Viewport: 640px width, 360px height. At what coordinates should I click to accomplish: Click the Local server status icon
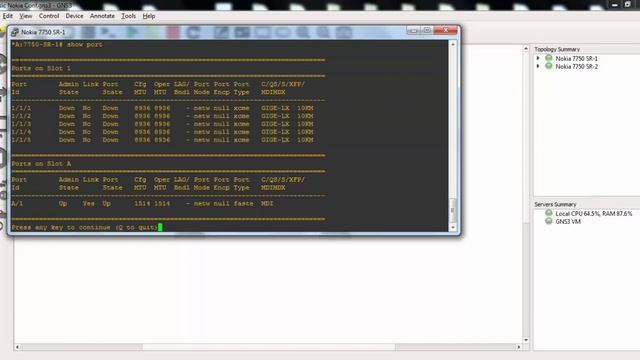point(549,213)
